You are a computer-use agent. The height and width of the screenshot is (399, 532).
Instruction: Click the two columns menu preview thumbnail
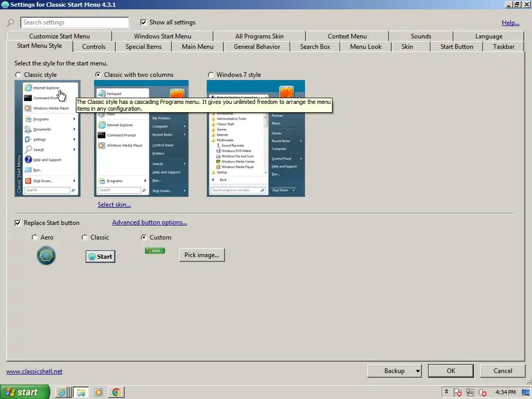coord(141,138)
